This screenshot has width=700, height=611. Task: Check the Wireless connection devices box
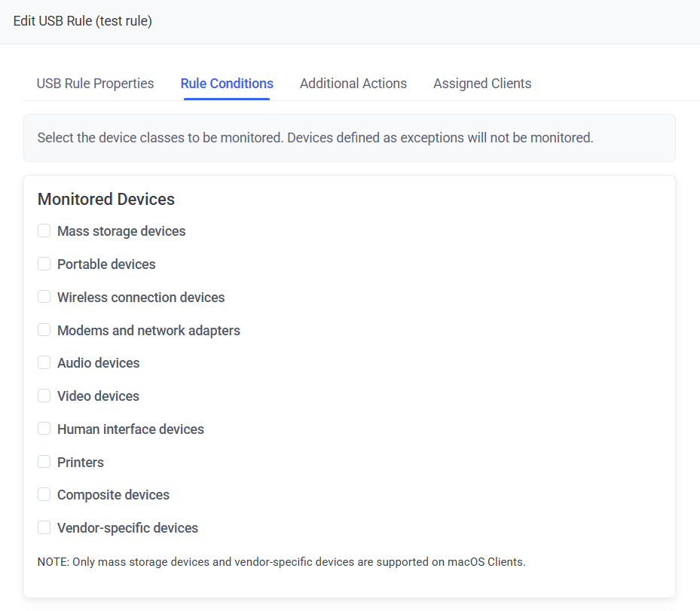[44, 298]
